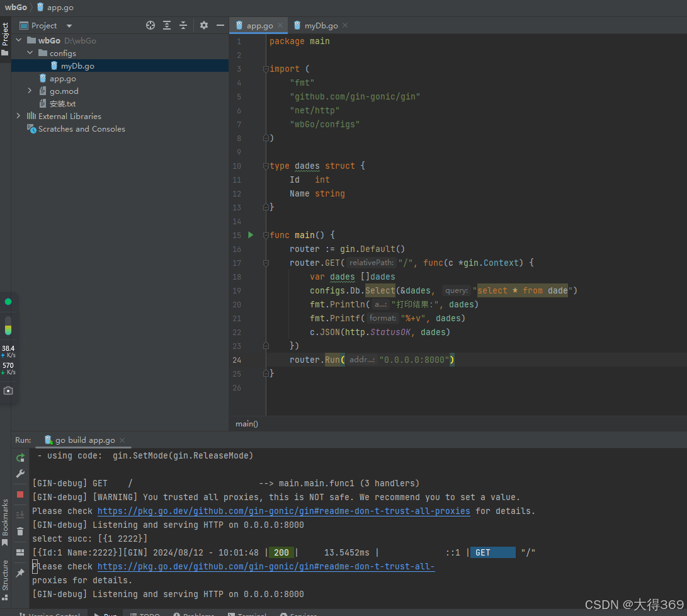The height and width of the screenshot is (616, 687).
Task: Click the gin import path line
Action: [355, 96]
